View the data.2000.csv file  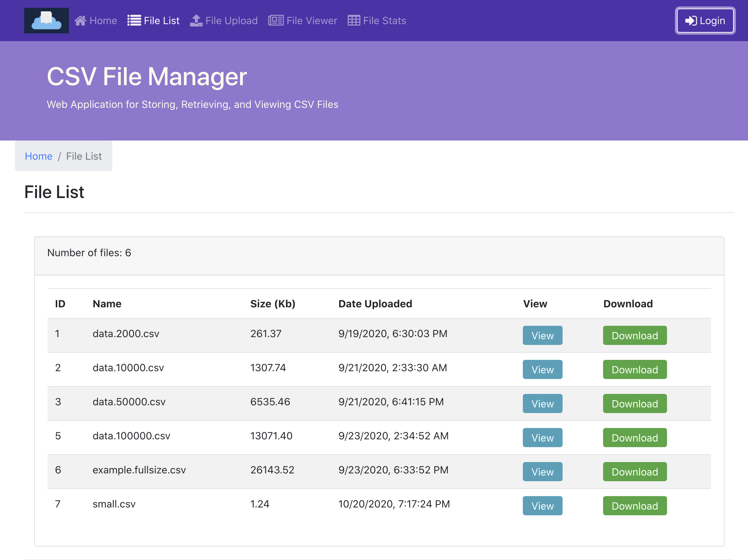pos(542,335)
